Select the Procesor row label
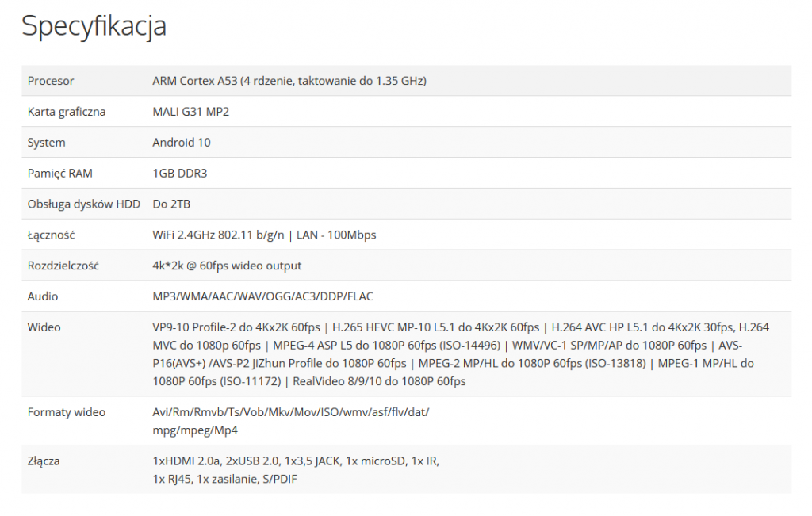This screenshot has height=516, width=812. [x=51, y=81]
